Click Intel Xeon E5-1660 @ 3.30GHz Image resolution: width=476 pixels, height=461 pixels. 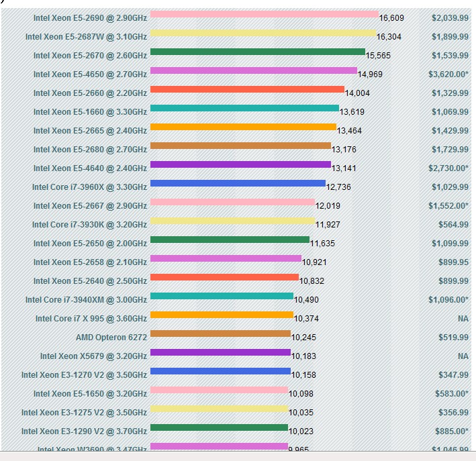[90, 112]
